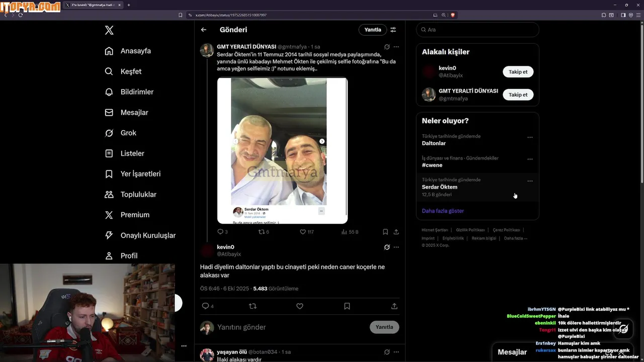
Task: Open Çerez Politikası link
Action: coord(506,230)
